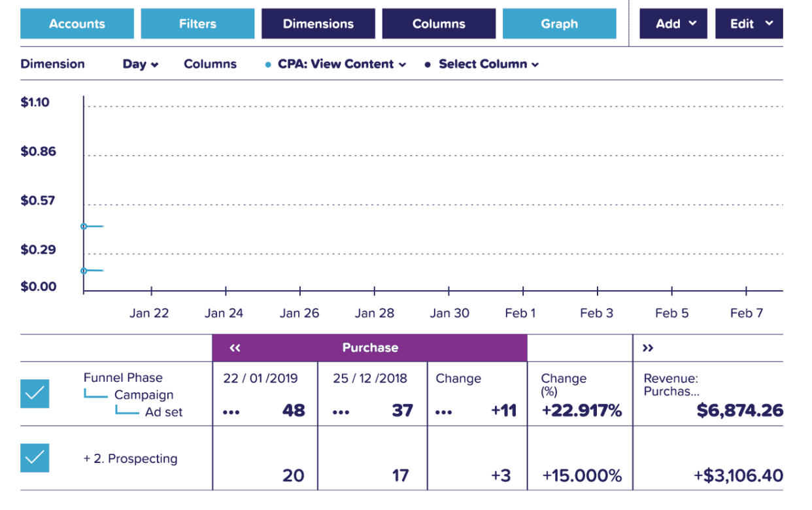
Task: Expand the 2. Prospecting row
Action: pyautogui.click(x=87, y=459)
